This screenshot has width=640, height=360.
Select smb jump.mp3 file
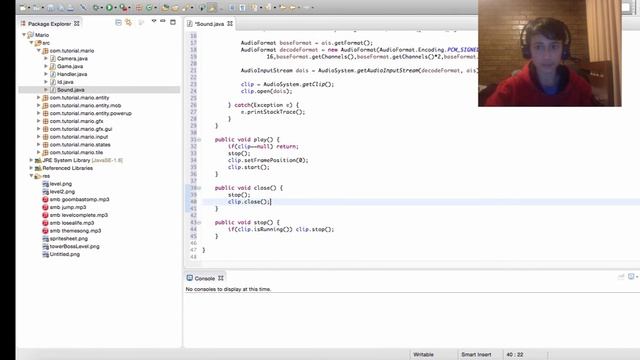click(x=68, y=207)
